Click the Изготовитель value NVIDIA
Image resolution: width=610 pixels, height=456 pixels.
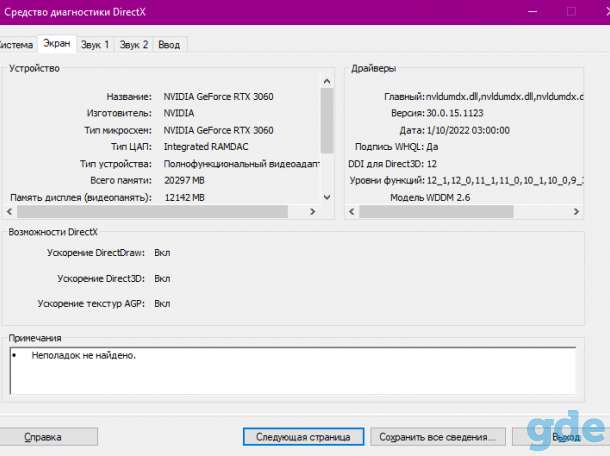click(x=179, y=113)
